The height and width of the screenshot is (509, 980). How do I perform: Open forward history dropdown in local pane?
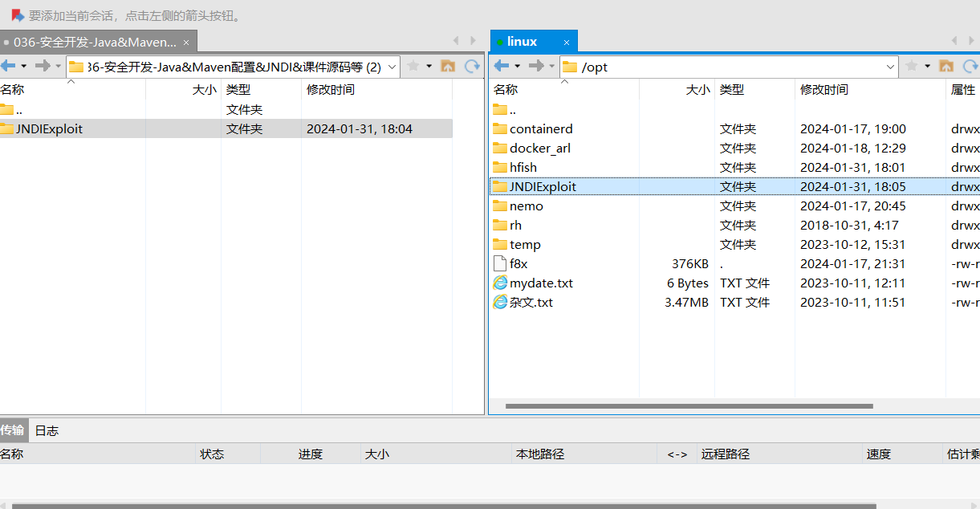(x=58, y=66)
